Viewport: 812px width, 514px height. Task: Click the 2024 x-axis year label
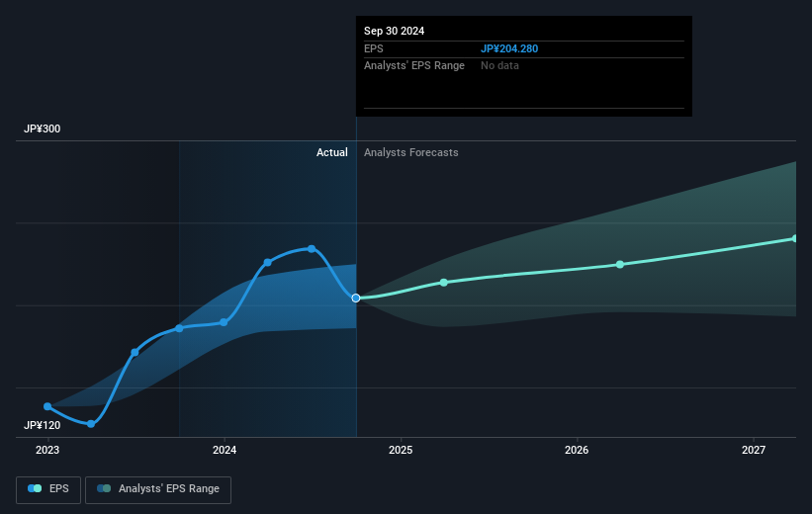coord(225,450)
